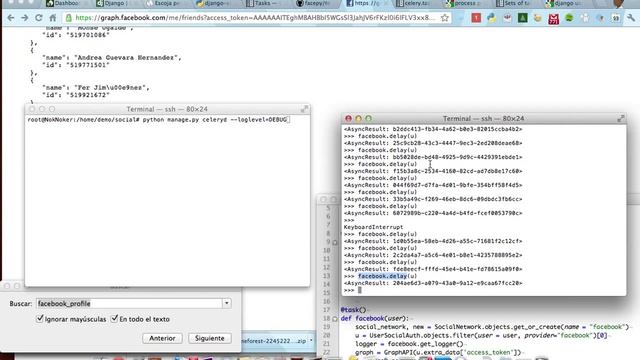
Task: Open the downloaded zip file options arrow
Action: point(311,341)
